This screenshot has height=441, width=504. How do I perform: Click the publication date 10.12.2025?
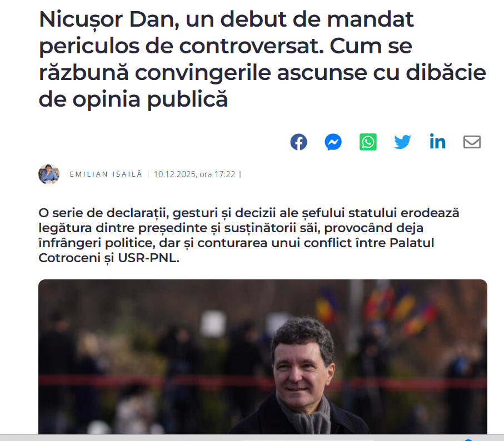(x=174, y=174)
